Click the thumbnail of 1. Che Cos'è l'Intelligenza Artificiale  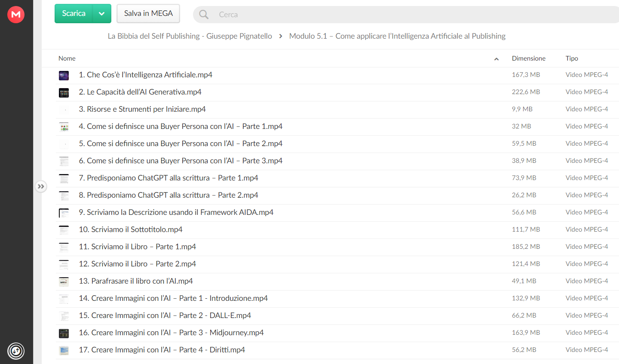coord(64,76)
